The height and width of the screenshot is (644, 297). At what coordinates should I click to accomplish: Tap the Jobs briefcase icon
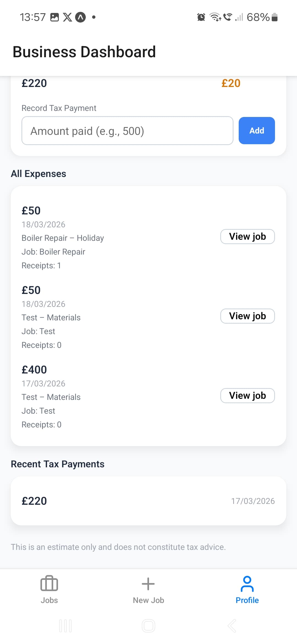(49, 583)
